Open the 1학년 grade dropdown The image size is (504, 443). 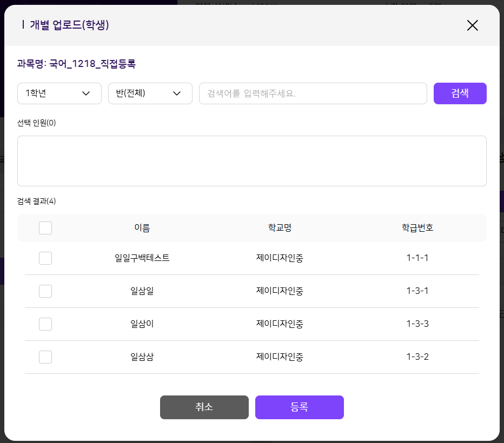pyautogui.click(x=59, y=93)
